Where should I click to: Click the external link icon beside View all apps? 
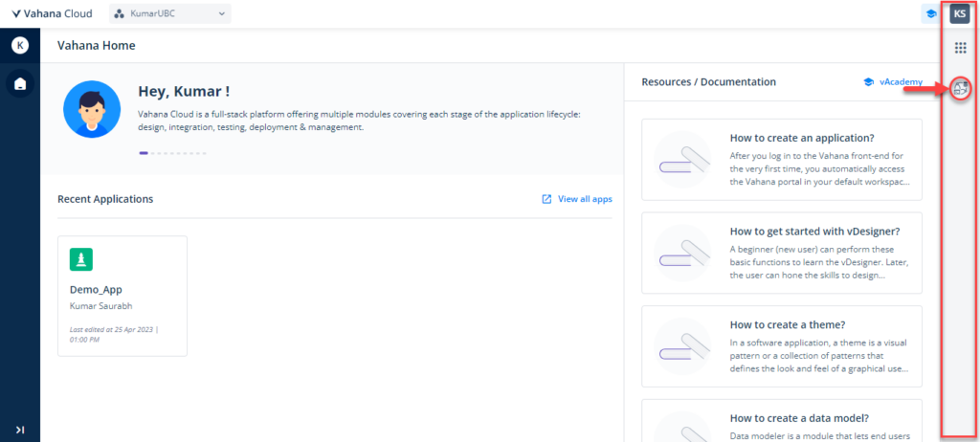(x=546, y=199)
